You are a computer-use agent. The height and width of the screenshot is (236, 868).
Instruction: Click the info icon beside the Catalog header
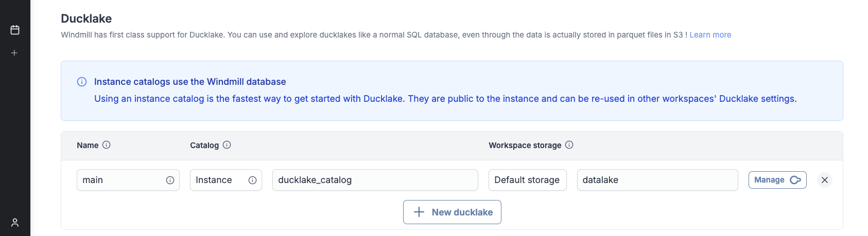point(227,145)
